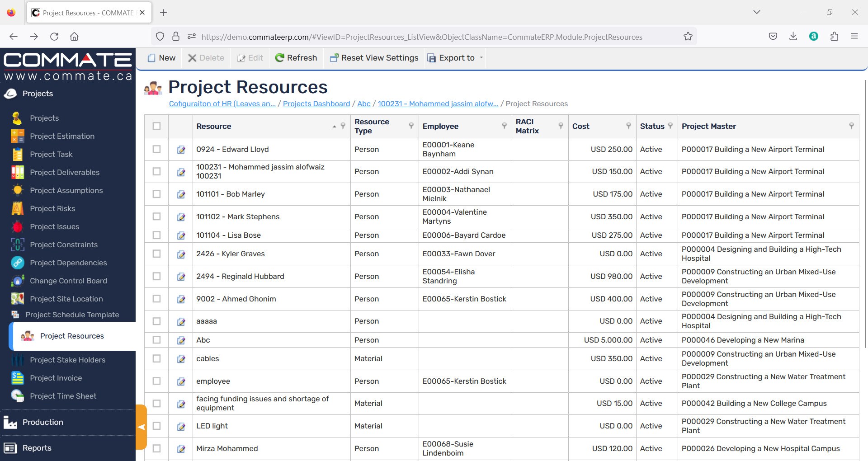Click the browser address bar URL
Image resolution: width=868 pixels, height=461 pixels.
tap(421, 37)
